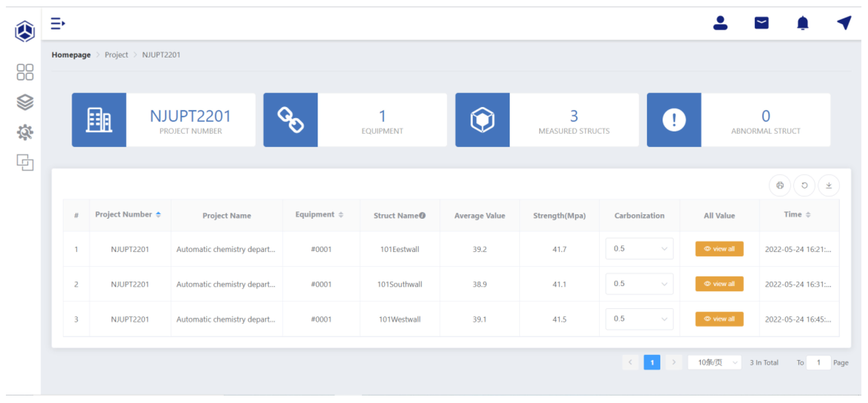
Task: Click the print table icon button
Action: click(x=780, y=185)
